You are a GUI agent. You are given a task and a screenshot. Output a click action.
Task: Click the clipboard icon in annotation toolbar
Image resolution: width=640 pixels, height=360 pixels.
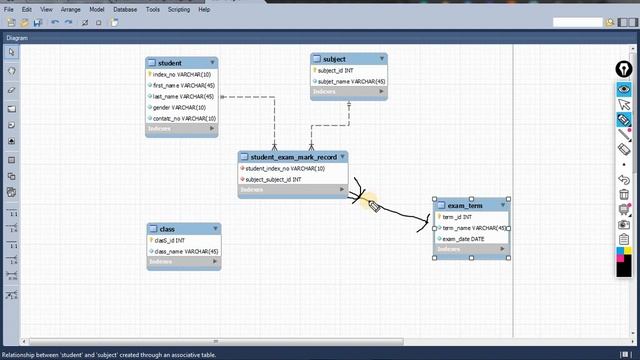[x=624, y=239]
